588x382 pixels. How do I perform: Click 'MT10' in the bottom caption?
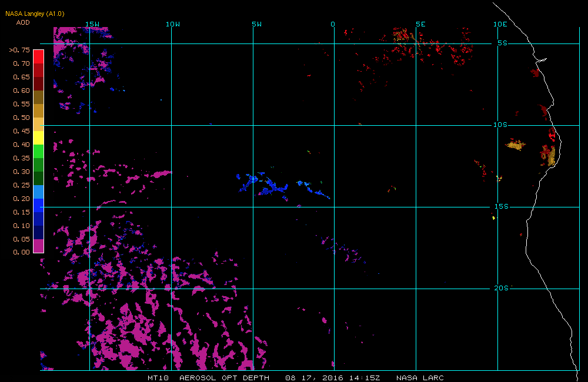(x=158, y=378)
